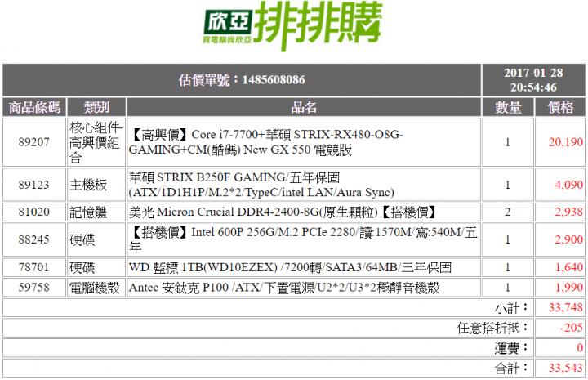This screenshot has width=588, height=380.
Task: Click the Micron Crucial DDR4-2400-8G product name
Action: (304, 212)
